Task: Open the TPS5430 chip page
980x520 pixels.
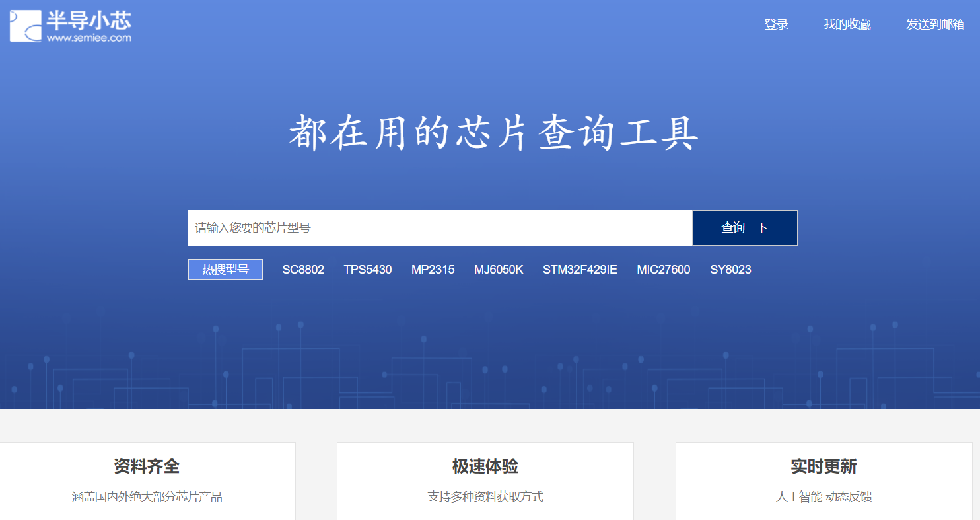Action: click(x=368, y=269)
